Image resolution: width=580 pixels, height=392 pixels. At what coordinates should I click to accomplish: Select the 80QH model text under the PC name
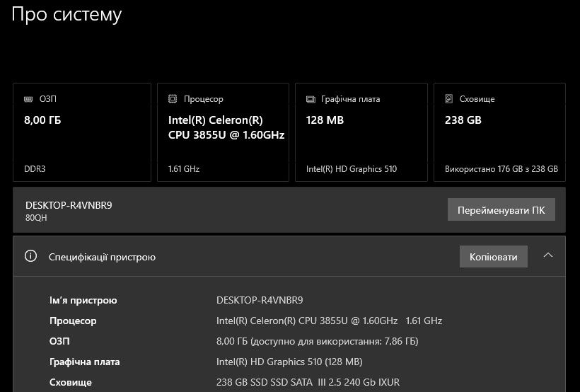click(36, 218)
